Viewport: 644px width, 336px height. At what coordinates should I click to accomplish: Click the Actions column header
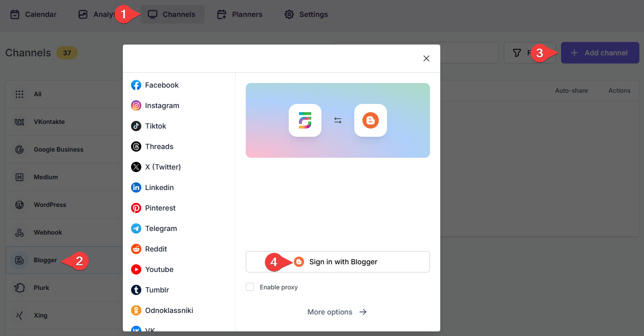619,91
